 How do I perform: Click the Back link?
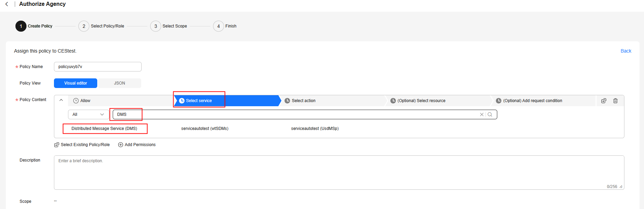pos(626,51)
